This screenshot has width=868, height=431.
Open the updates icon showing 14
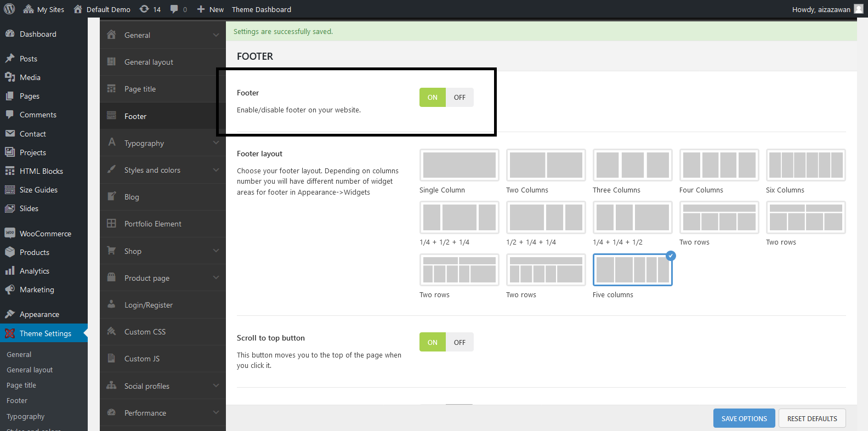click(x=150, y=9)
